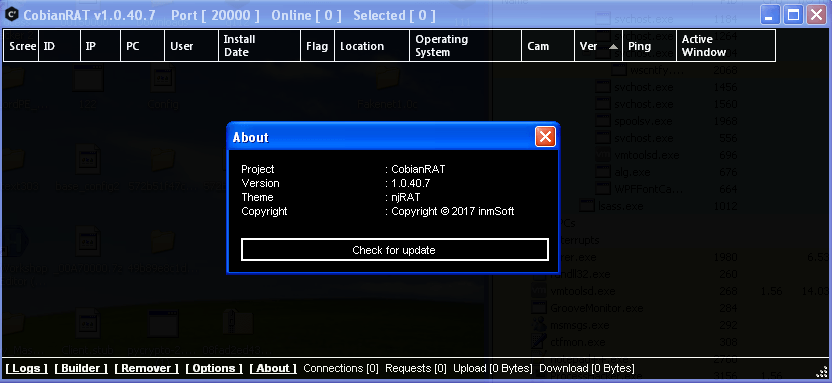
Task: Open the Builder menu
Action: pyautogui.click(x=81, y=368)
